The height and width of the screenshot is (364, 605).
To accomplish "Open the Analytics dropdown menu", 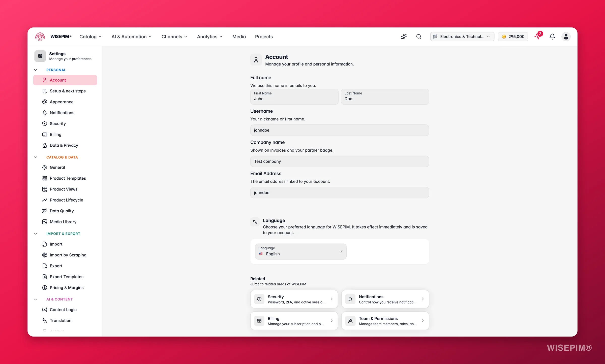I will coord(210,37).
